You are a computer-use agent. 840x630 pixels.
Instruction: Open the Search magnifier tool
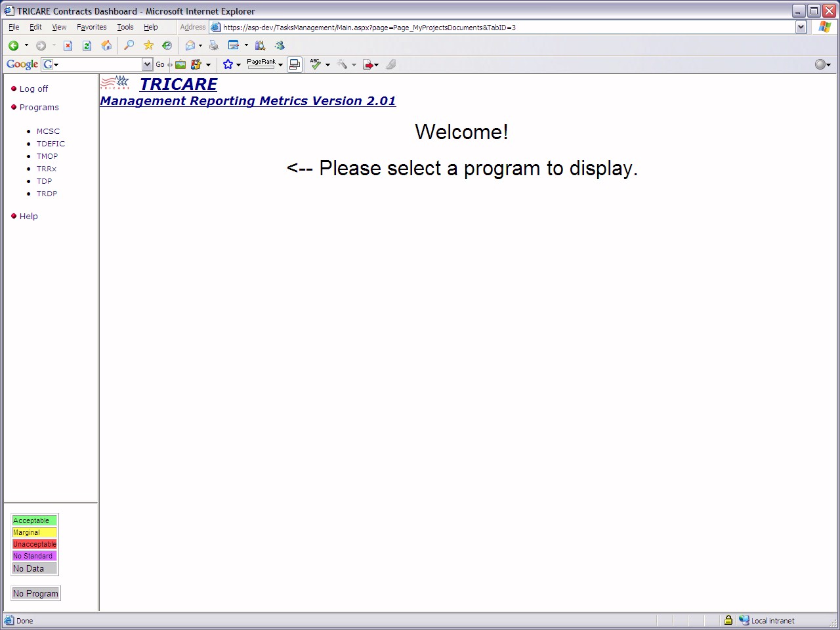129,45
